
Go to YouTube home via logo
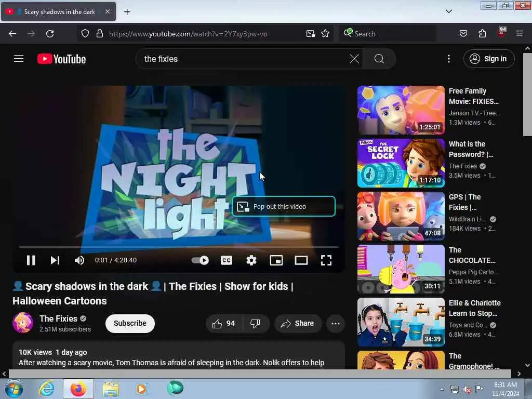pos(61,59)
